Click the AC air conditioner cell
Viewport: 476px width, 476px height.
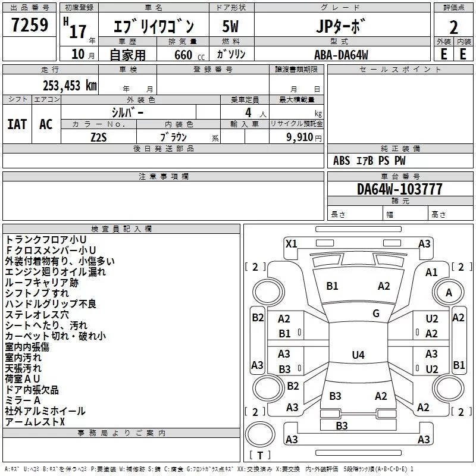click(46, 124)
